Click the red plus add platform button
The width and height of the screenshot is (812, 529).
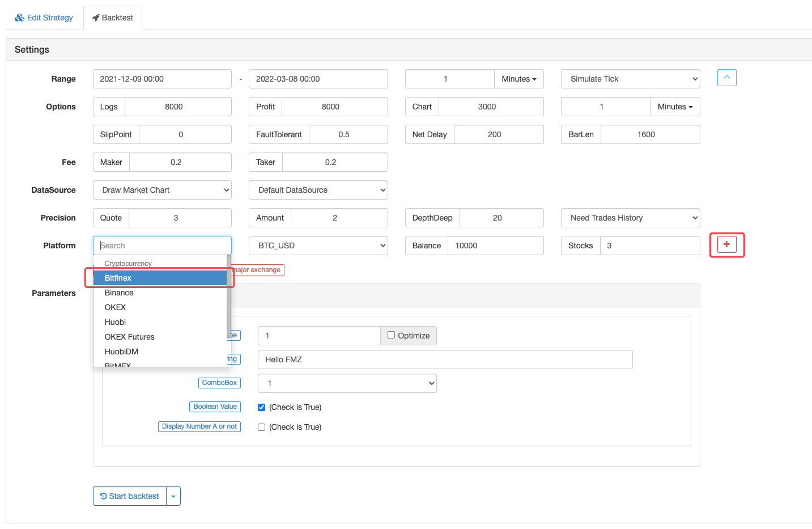click(x=726, y=244)
